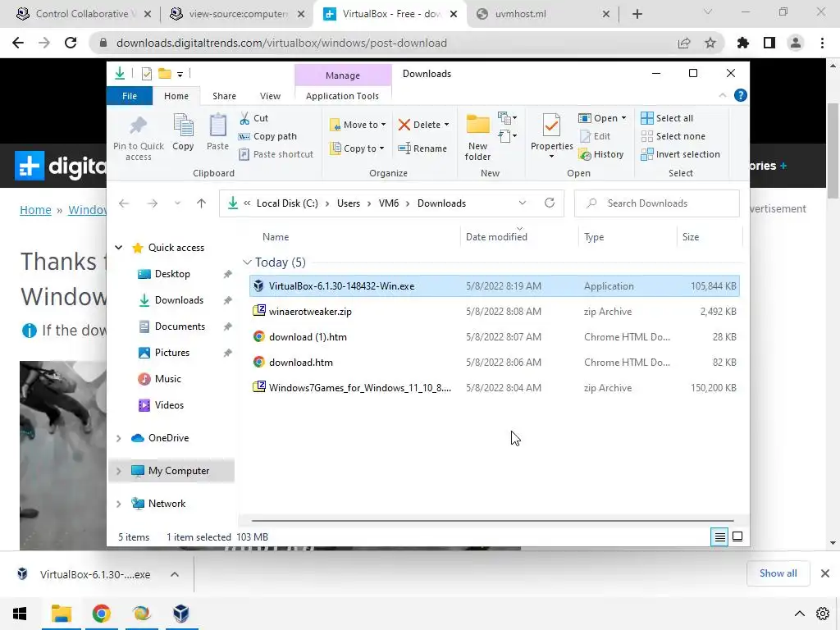This screenshot has height=630, width=840.
Task: Select My Computer in navigation pane
Action: tap(171, 471)
